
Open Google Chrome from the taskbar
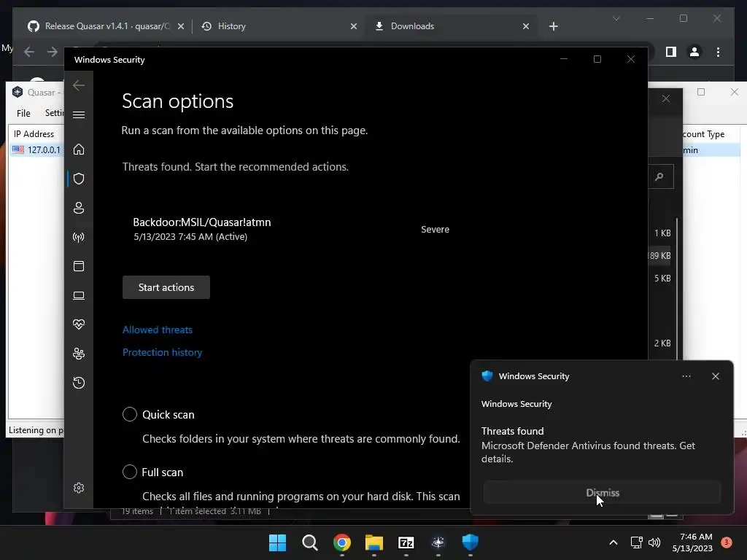[342, 542]
